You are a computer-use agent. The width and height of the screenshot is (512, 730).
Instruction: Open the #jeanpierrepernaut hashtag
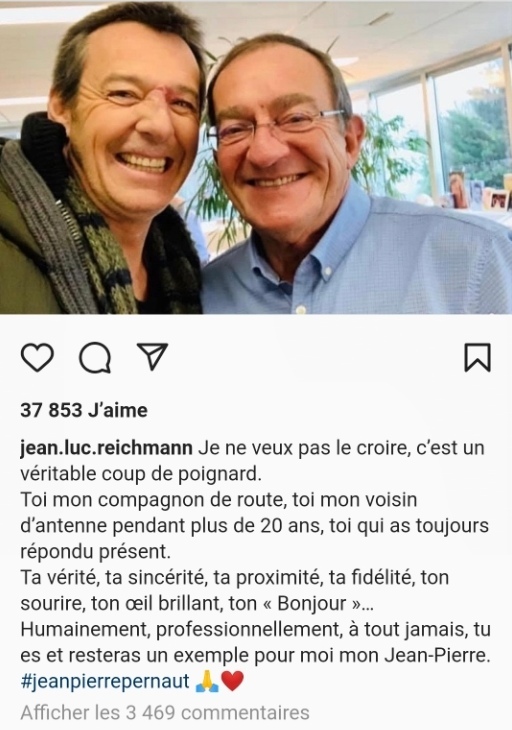point(105,682)
